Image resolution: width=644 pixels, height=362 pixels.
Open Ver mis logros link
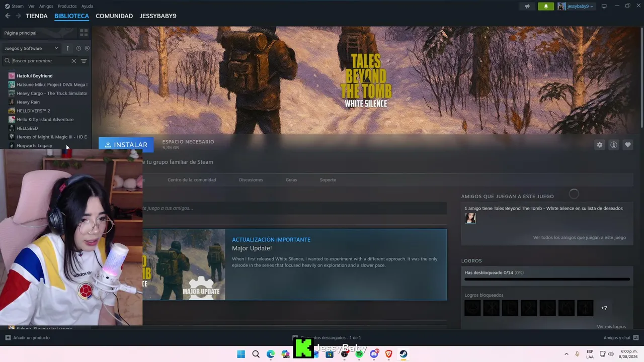[x=611, y=327]
